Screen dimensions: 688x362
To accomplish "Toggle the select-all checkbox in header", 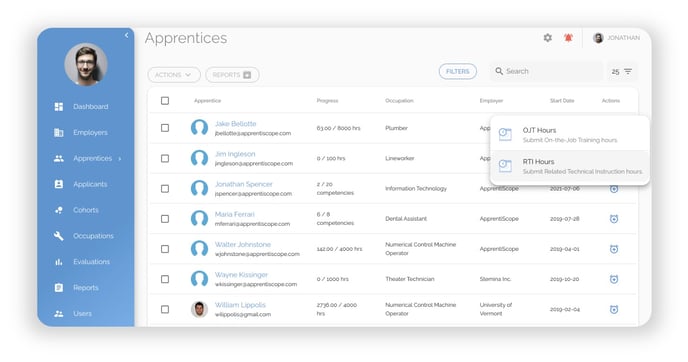I will click(165, 101).
